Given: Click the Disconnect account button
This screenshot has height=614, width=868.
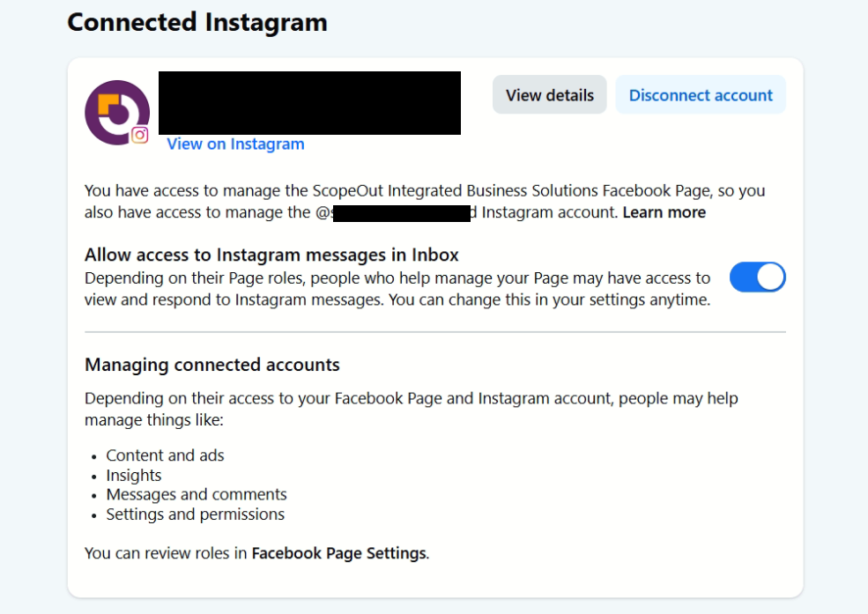Looking at the screenshot, I should (701, 95).
